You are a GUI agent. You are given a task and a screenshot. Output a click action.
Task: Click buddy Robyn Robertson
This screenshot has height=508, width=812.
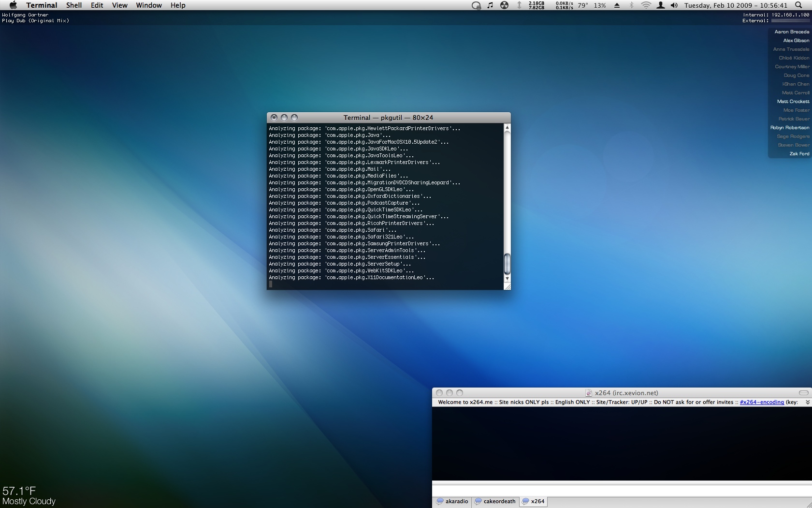(790, 128)
